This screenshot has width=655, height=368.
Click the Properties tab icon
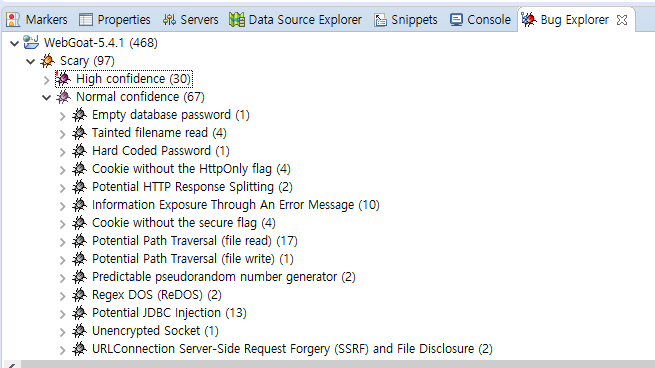pyautogui.click(x=86, y=20)
